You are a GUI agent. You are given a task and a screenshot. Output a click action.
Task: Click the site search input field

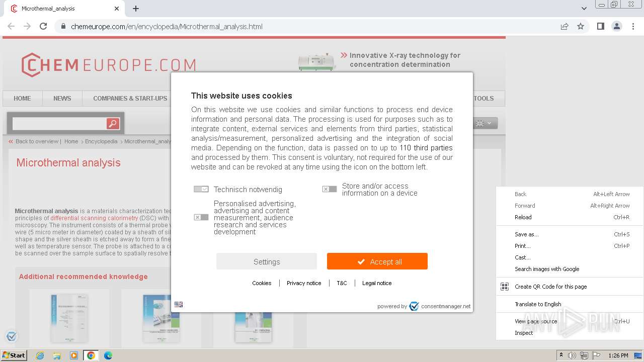pyautogui.click(x=59, y=124)
